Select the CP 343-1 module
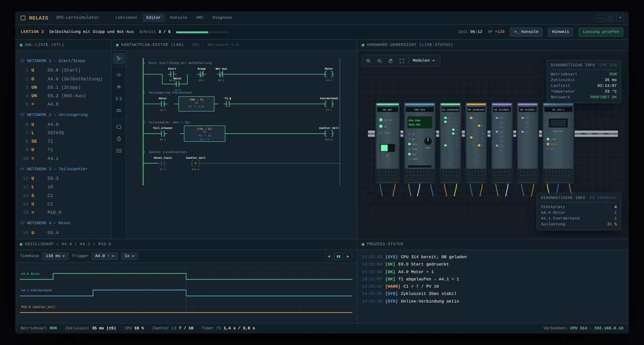The image size is (644, 345). point(558,143)
